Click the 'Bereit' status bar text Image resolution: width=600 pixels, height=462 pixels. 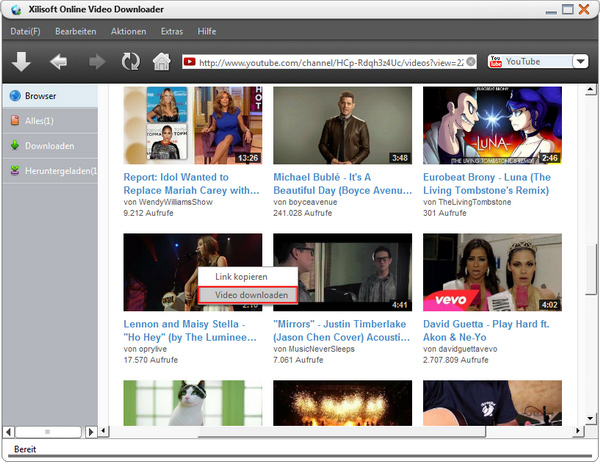point(25,449)
